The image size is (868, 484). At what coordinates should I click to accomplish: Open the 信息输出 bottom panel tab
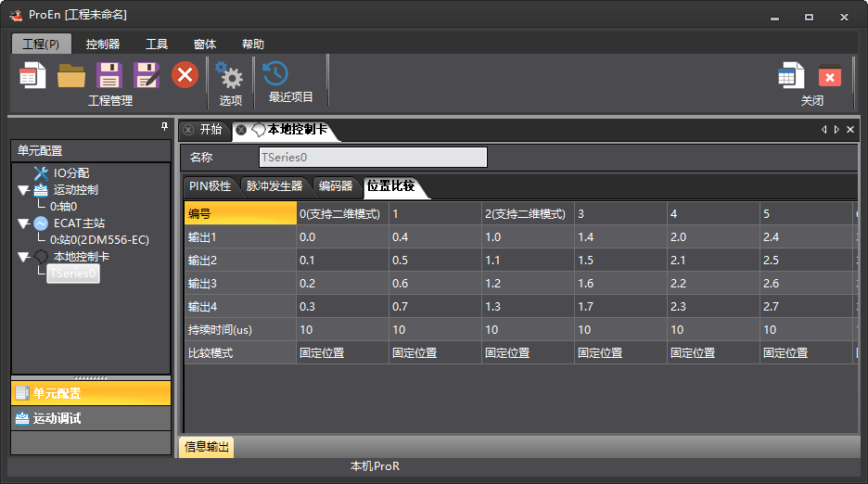click(207, 447)
